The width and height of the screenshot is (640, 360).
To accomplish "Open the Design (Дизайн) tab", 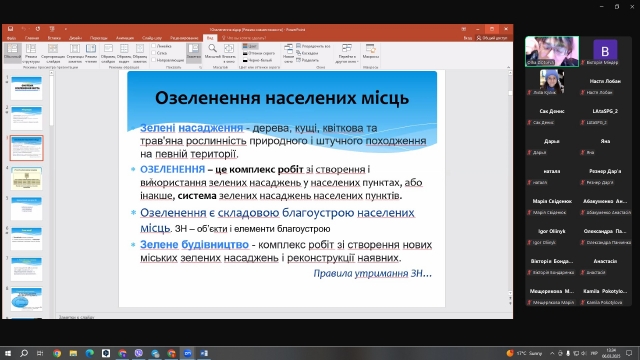I will pyautogui.click(x=75, y=38).
